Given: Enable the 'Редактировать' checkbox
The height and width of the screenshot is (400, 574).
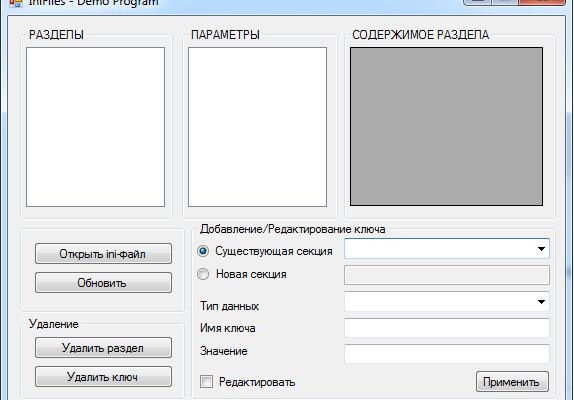Looking at the screenshot, I should point(206,382).
